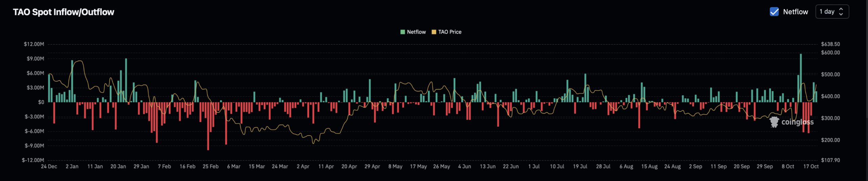Click the $12.00M left axis label

pos(34,44)
